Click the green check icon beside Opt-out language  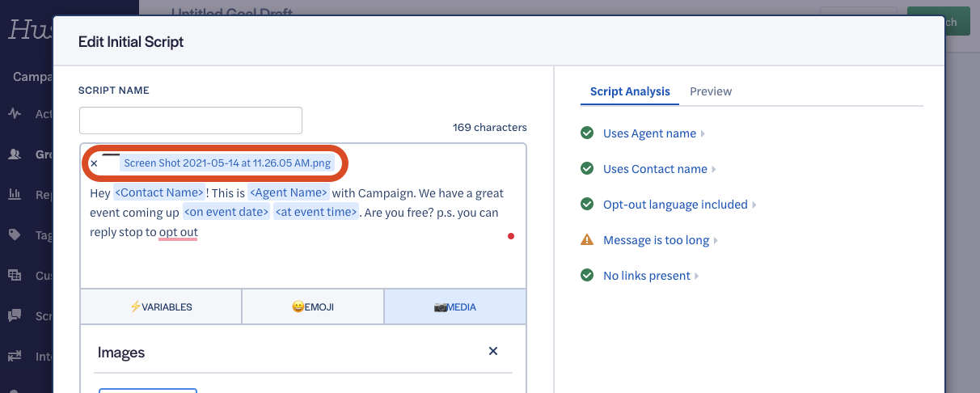tap(587, 205)
